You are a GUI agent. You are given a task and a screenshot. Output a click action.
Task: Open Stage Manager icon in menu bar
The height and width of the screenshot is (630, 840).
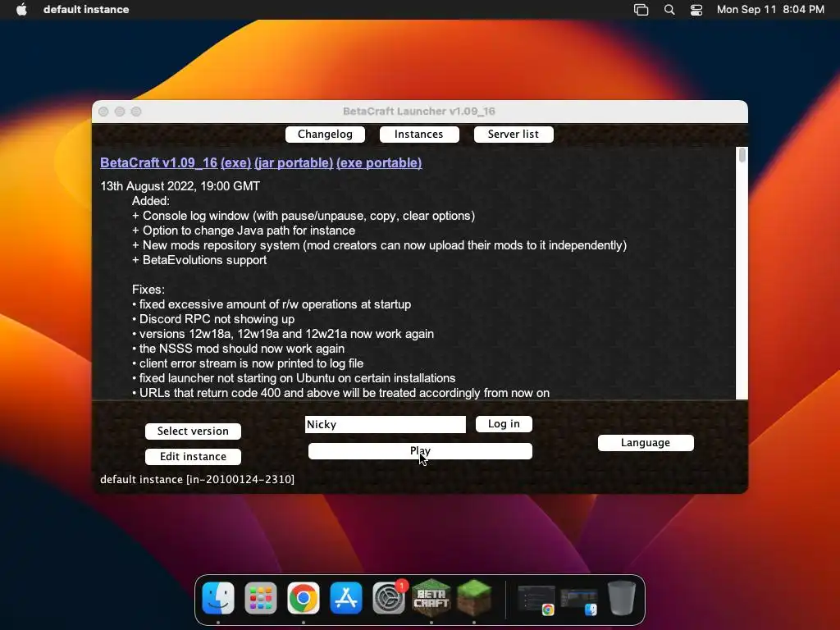(641, 9)
